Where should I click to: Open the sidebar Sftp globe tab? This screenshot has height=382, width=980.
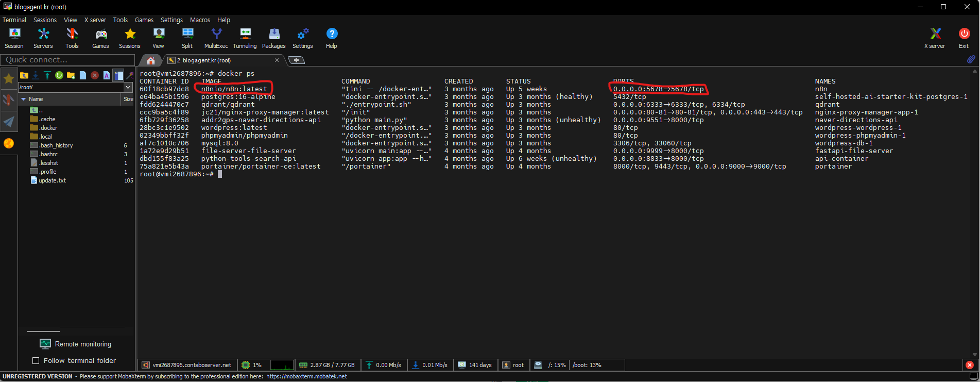click(x=9, y=143)
